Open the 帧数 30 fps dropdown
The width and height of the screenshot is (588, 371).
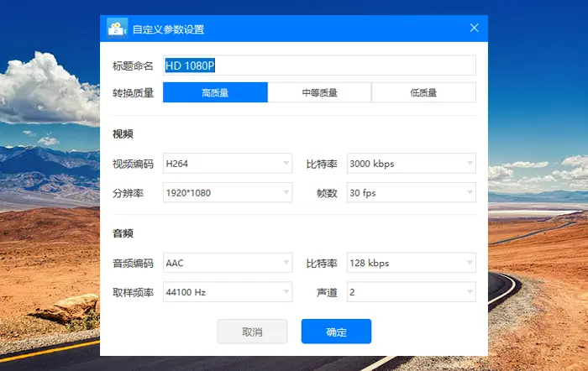click(x=412, y=192)
